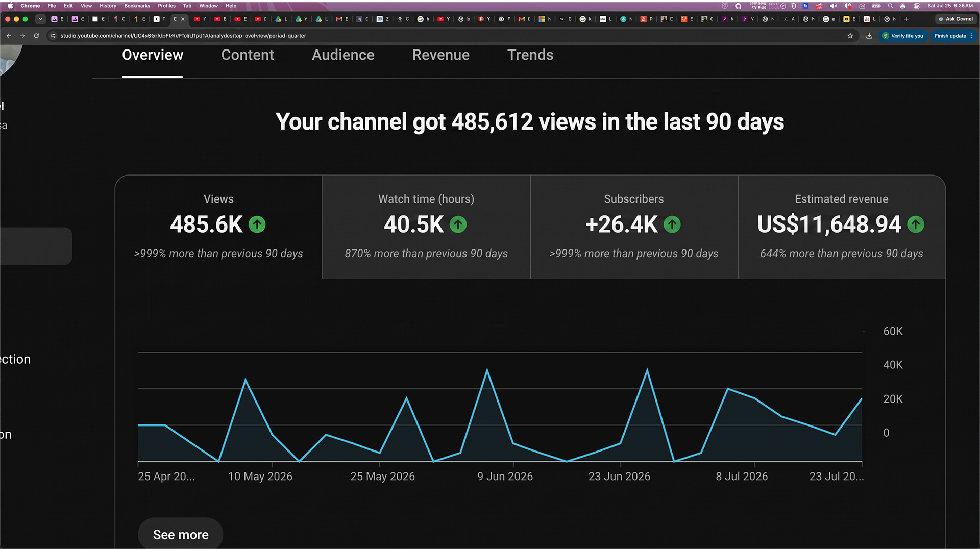The width and height of the screenshot is (980, 551).
Task: Open the Bookmarks menu in menu bar
Action: [x=137, y=6]
